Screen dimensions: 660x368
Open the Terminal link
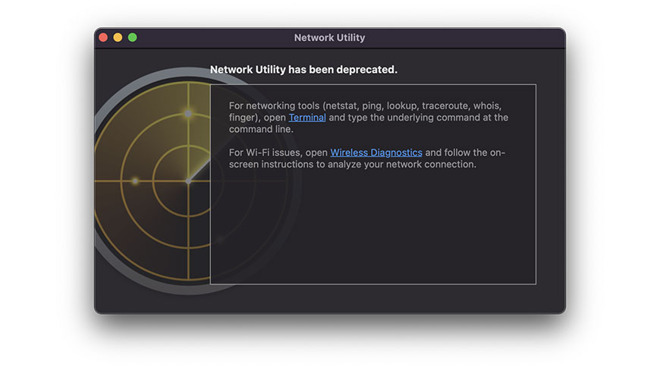(307, 117)
